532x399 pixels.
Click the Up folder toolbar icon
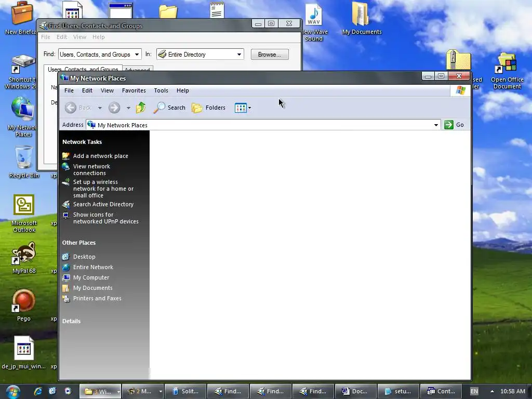pos(140,108)
